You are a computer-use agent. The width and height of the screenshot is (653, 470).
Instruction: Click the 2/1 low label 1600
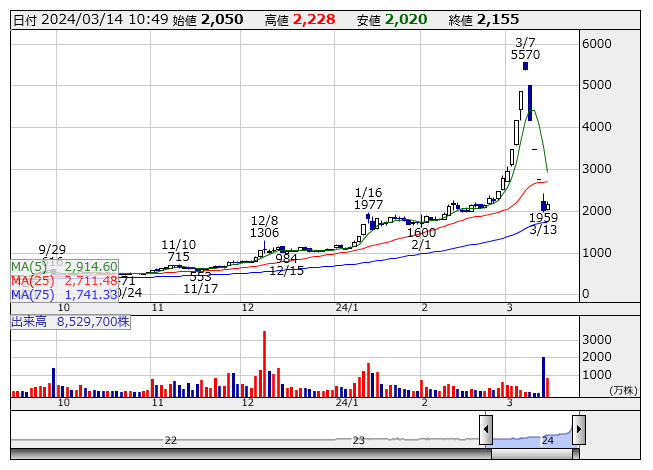421,232
